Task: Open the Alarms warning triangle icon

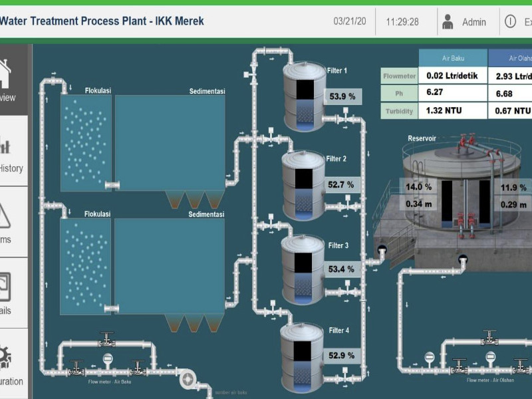Action: (4, 215)
